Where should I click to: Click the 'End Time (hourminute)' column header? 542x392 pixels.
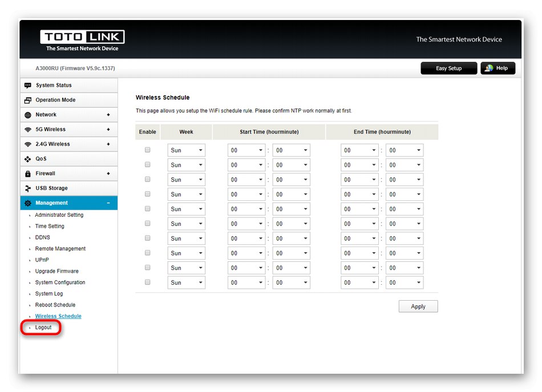pos(382,132)
